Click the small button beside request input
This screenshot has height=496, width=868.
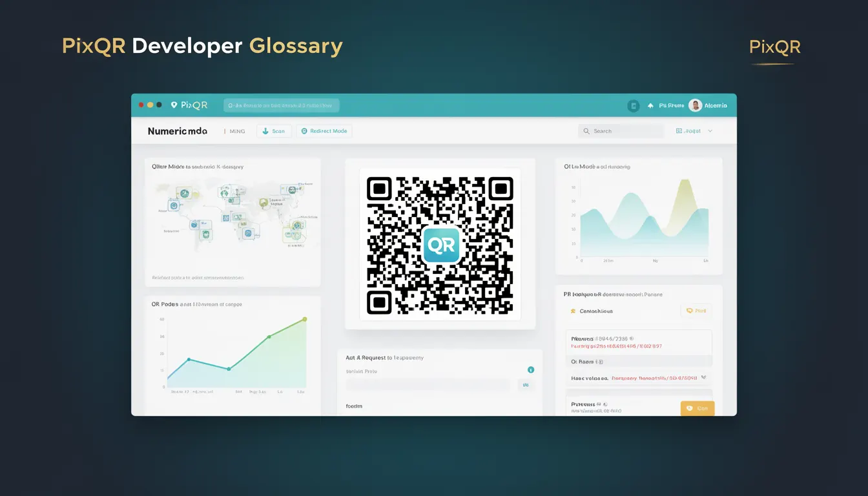click(x=526, y=385)
